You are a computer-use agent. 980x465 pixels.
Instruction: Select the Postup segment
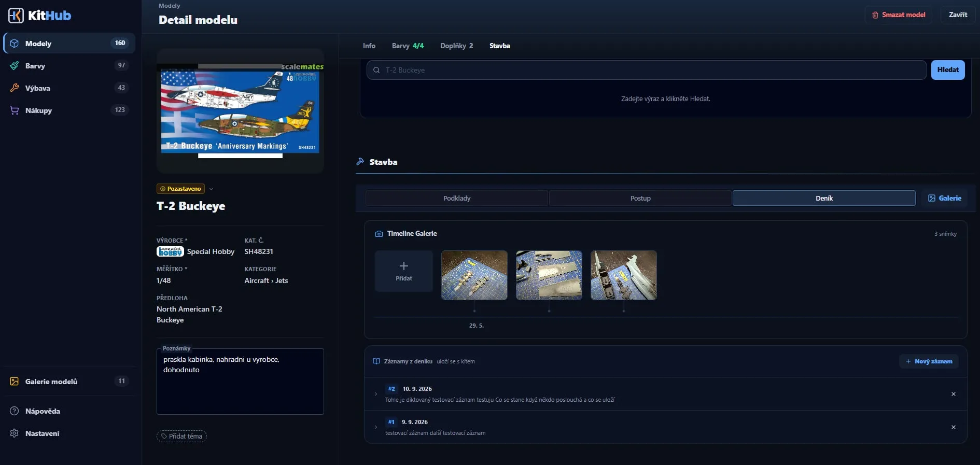point(640,198)
